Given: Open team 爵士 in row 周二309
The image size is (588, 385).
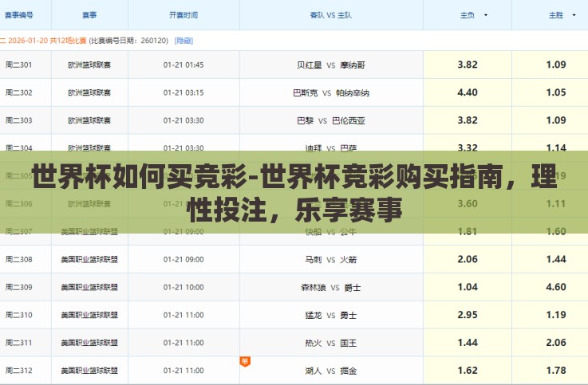Looking at the screenshot, I should coord(353,288).
